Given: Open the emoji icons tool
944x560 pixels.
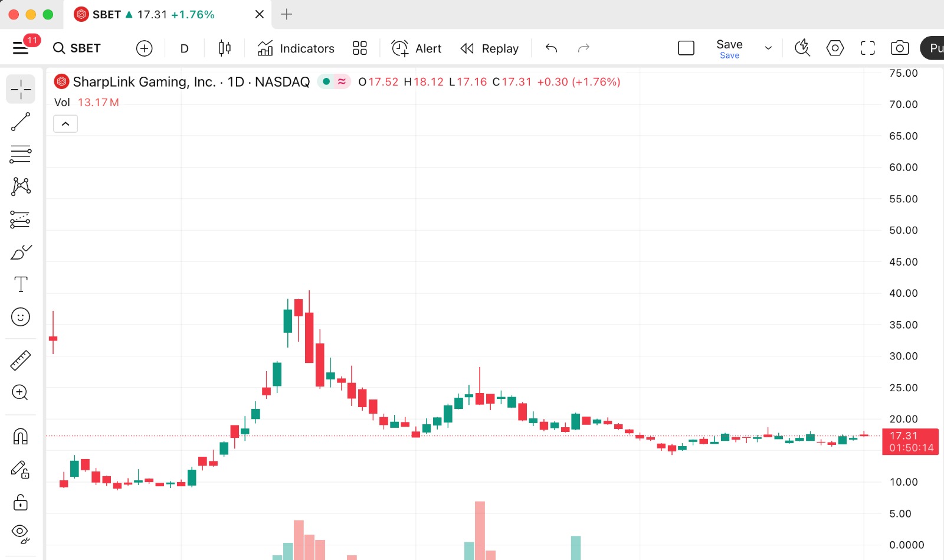Looking at the screenshot, I should 21,317.
